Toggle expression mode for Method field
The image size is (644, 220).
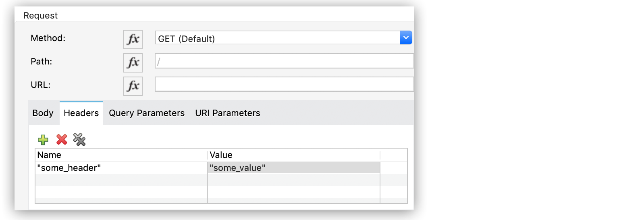[133, 39]
